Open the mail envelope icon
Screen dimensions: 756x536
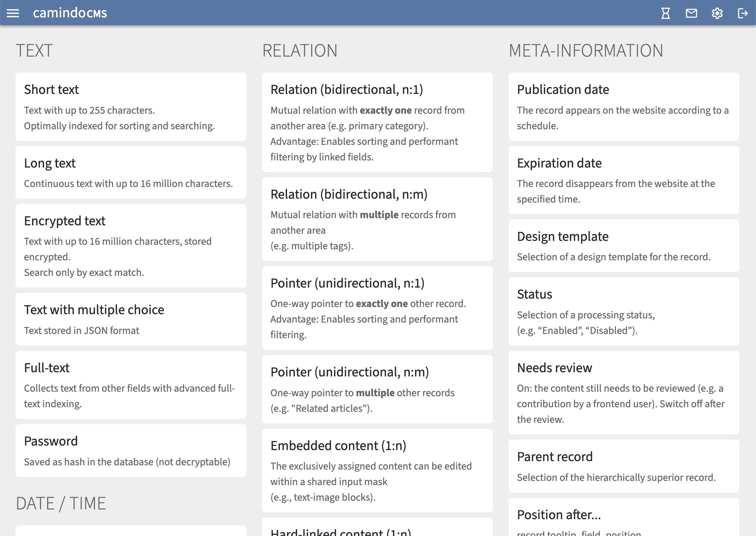click(691, 13)
